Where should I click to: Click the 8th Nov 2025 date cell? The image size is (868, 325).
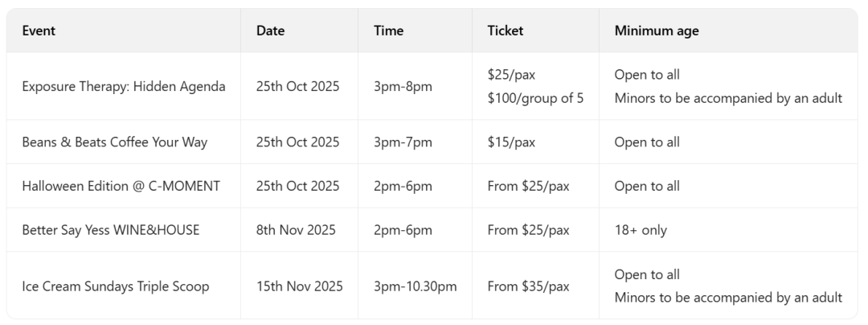click(296, 230)
